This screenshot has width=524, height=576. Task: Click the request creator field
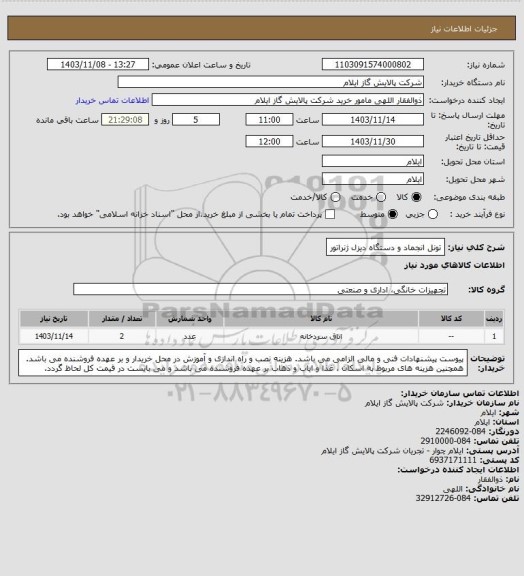(288, 100)
